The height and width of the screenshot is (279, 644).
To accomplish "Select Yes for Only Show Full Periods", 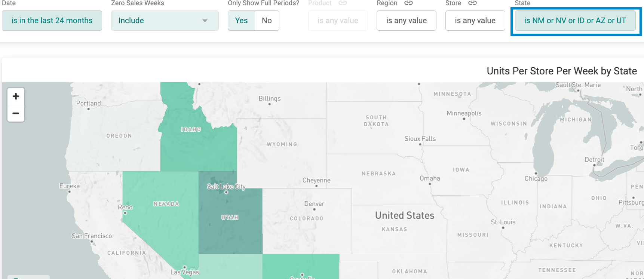I will [241, 21].
